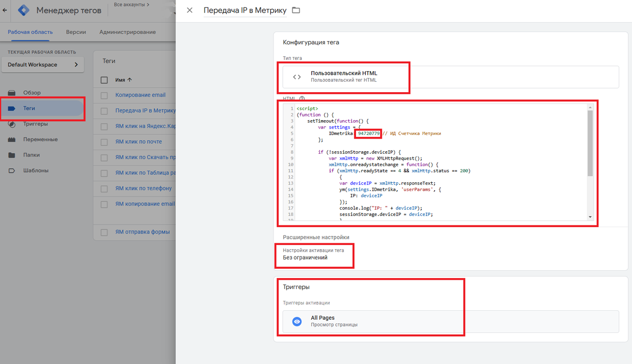
Task: Open ЯМ клик на Яндекс.Карты tag link
Action: [x=145, y=126]
